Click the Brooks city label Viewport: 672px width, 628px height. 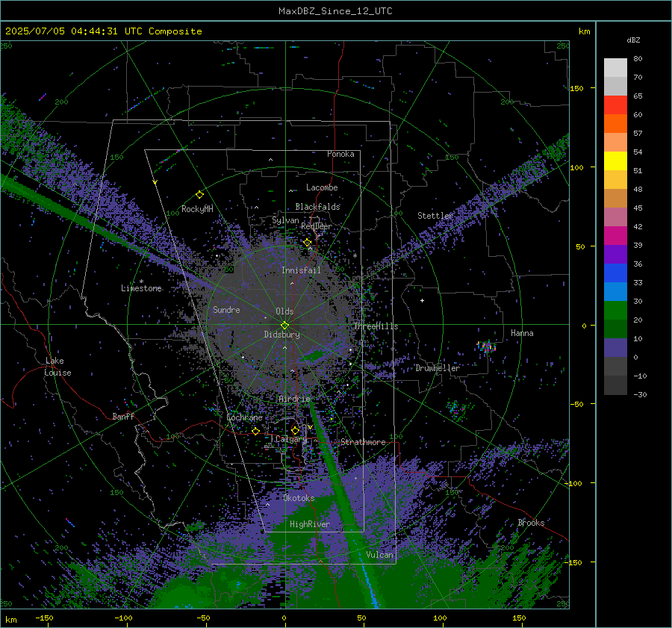[531, 523]
